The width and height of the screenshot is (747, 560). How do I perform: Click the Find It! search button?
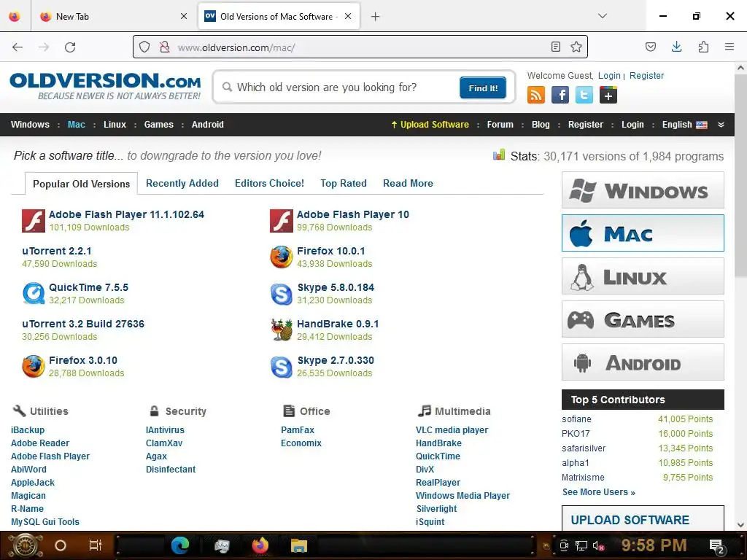point(483,88)
